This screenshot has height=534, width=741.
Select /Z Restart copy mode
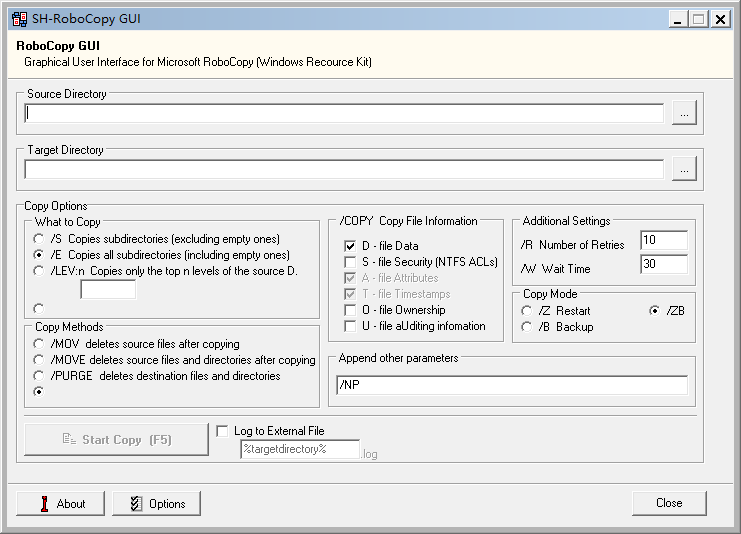point(527,311)
